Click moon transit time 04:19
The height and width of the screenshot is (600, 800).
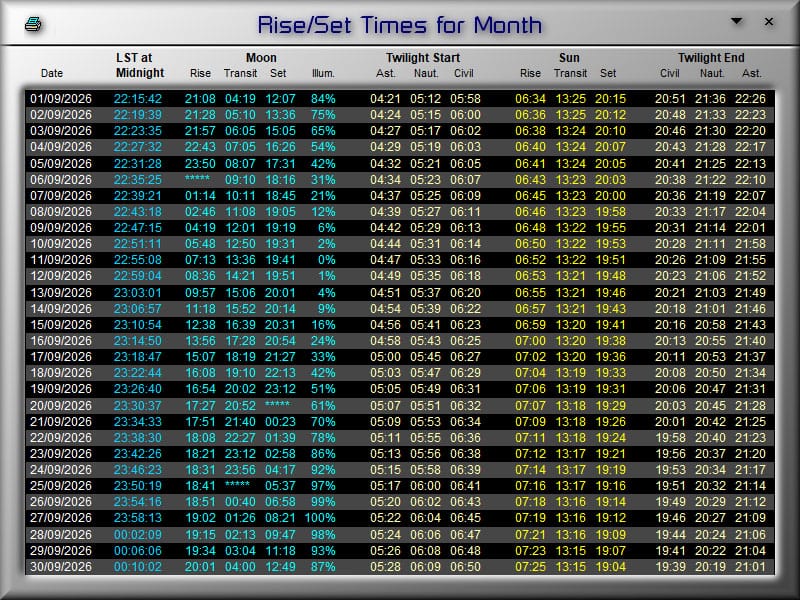tap(240, 98)
